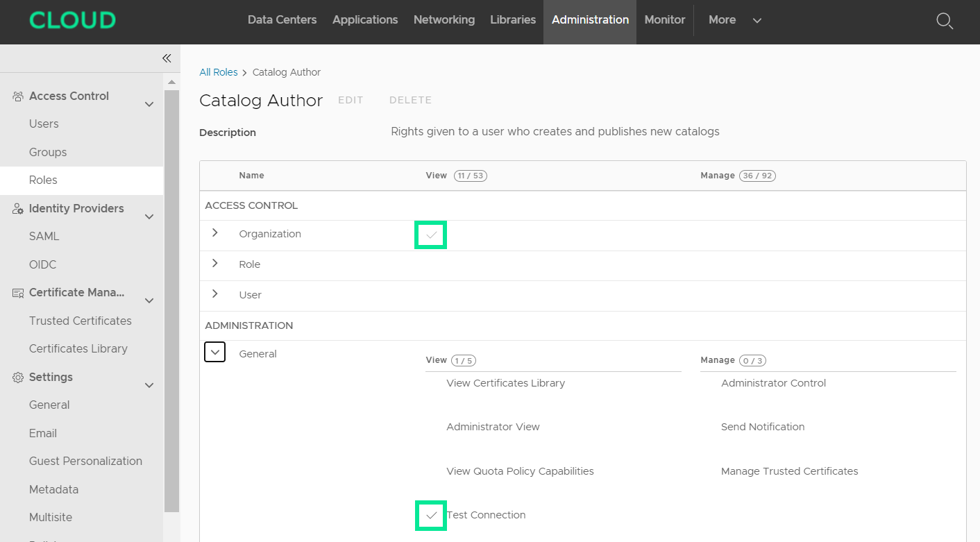Click the DELETE button
The height and width of the screenshot is (542, 980).
[x=410, y=100]
